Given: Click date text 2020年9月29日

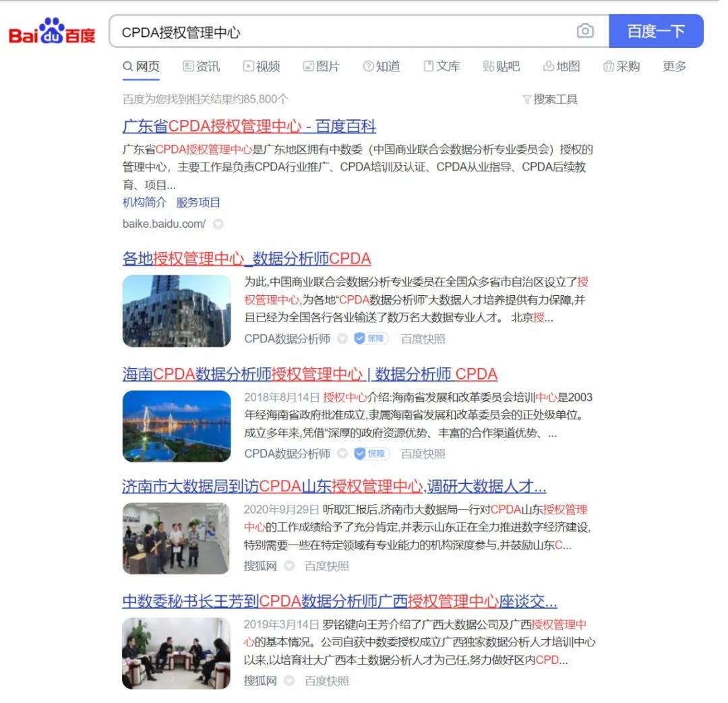Looking at the screenshot, I should [x=282, y=510].
